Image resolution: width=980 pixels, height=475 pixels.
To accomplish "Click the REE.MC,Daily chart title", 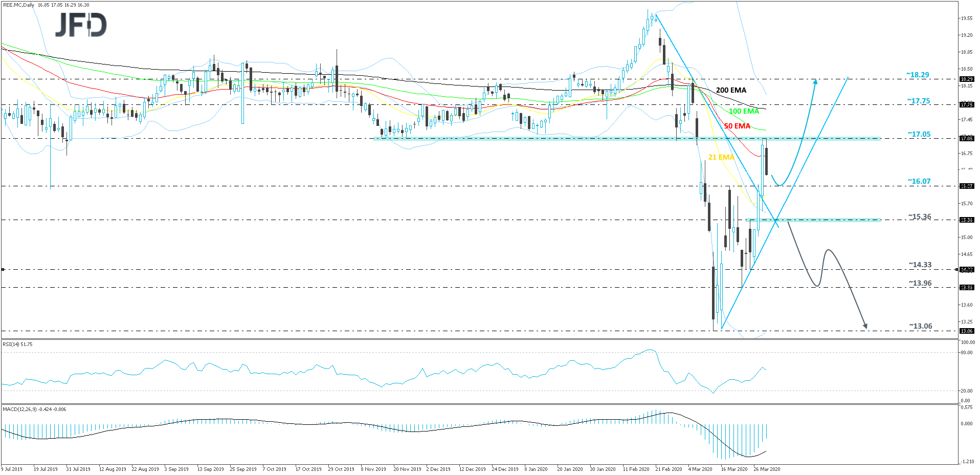I will (x=18, y=5).
